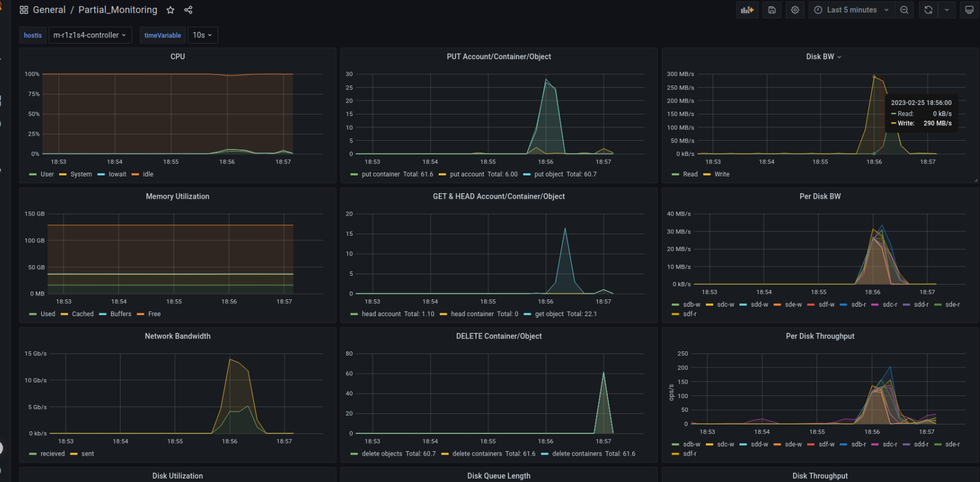Go to the General folder breadcrumb

click(49, 10)
